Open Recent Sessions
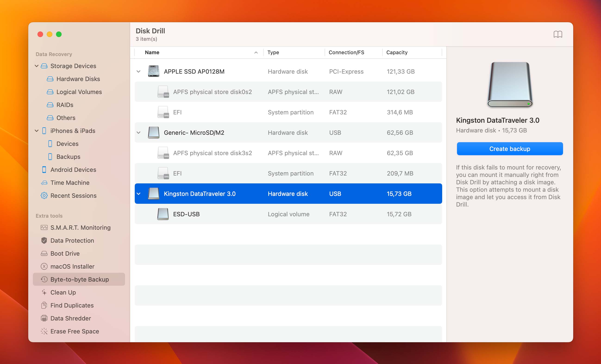Image resolution: width=601 pixels, height=364 pixels. [x=73, y=195]
